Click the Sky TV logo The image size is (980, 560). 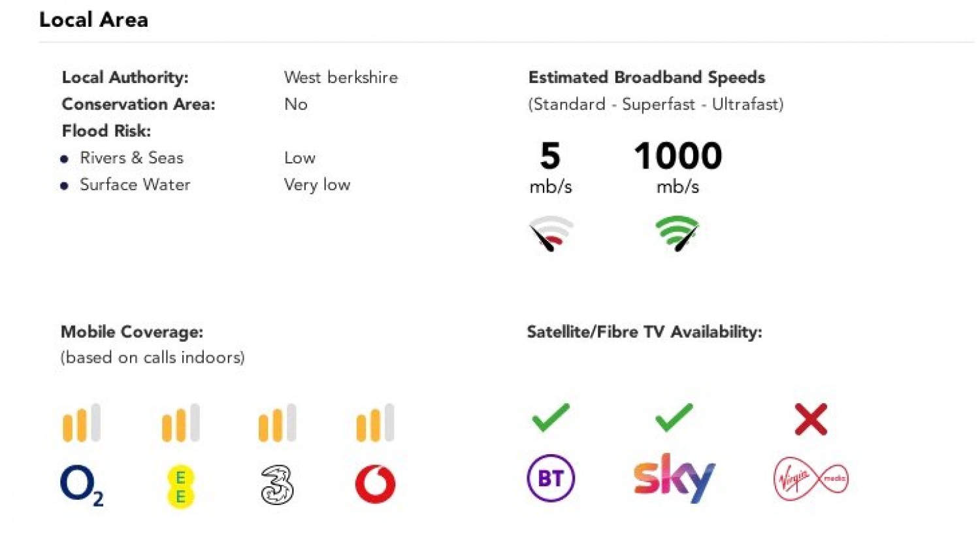point(674,478)
